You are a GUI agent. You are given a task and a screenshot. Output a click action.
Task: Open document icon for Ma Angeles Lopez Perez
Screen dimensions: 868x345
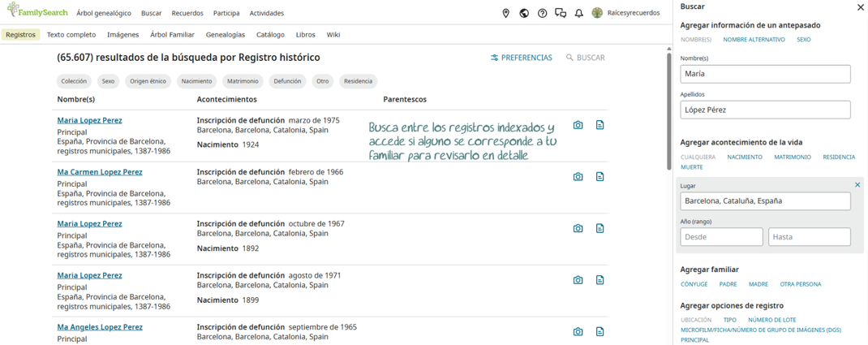tap(599, 332)
